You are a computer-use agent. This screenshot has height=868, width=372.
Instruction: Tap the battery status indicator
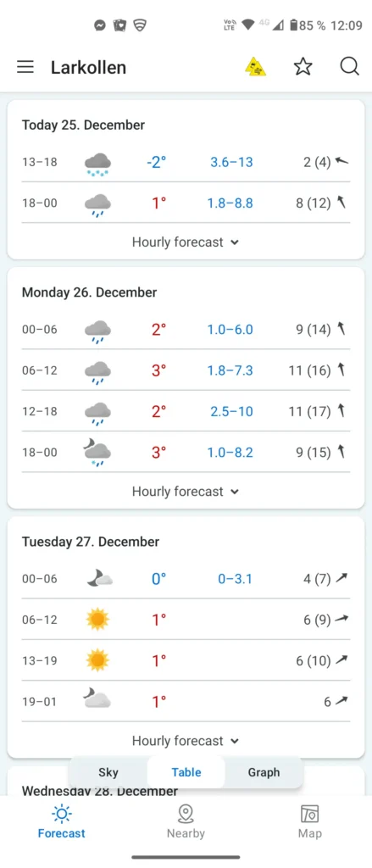[x=294, y=25]
